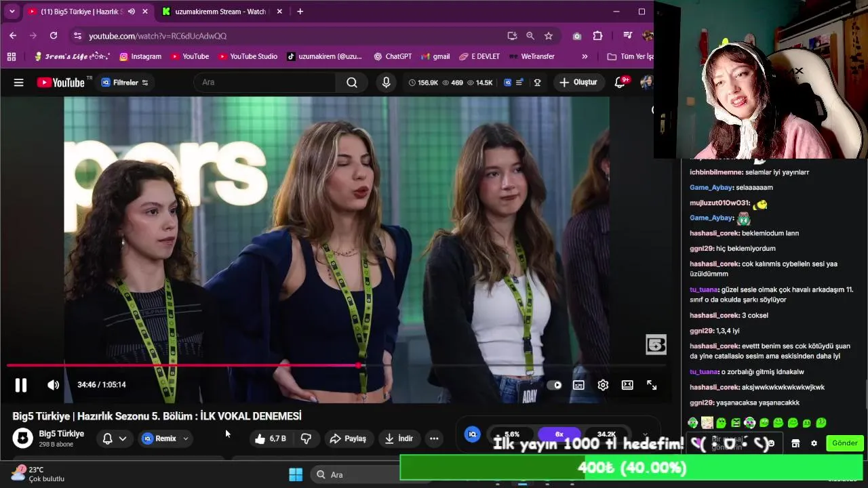The height and width of the screenshot is (488, 868).
Task: Switch player to theater mode
Action: pos(627,385)
